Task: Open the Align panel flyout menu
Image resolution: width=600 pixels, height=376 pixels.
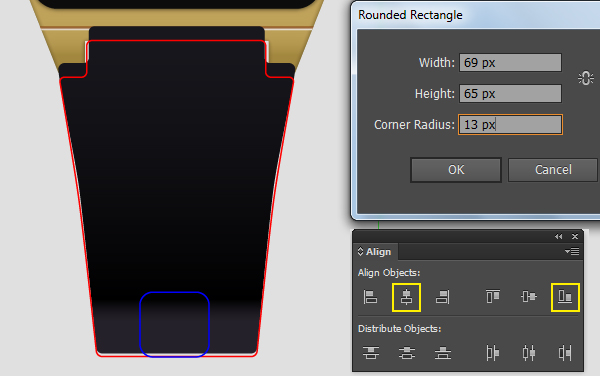Action: pos(572,251)
